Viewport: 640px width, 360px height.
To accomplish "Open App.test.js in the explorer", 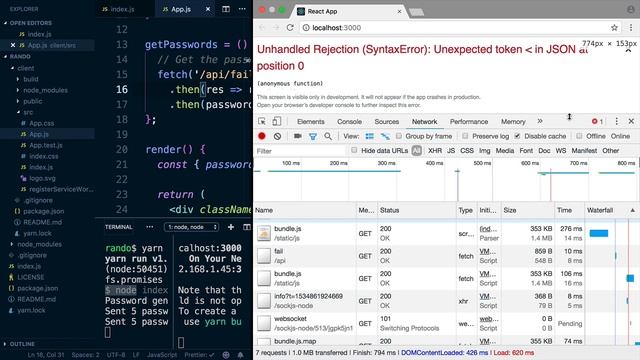I will pyautogui.click(x=46, y=145).
